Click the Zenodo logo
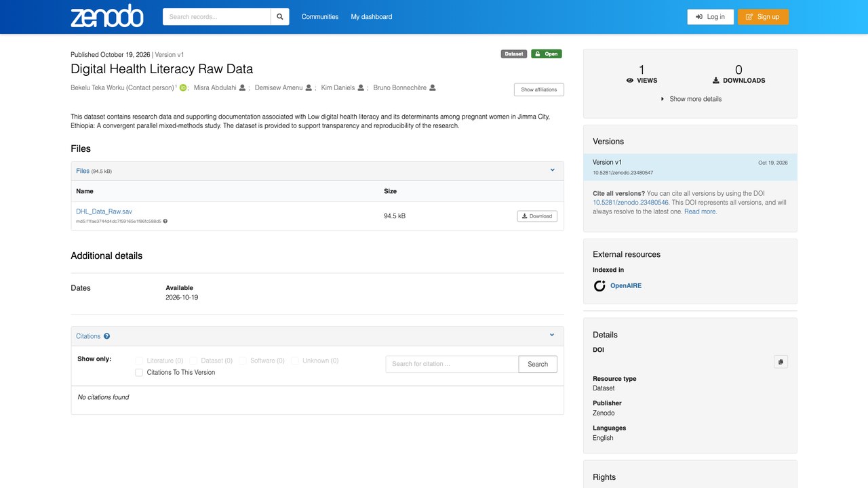This screenshot has height=488, width=868. click(x=107, y=16)
